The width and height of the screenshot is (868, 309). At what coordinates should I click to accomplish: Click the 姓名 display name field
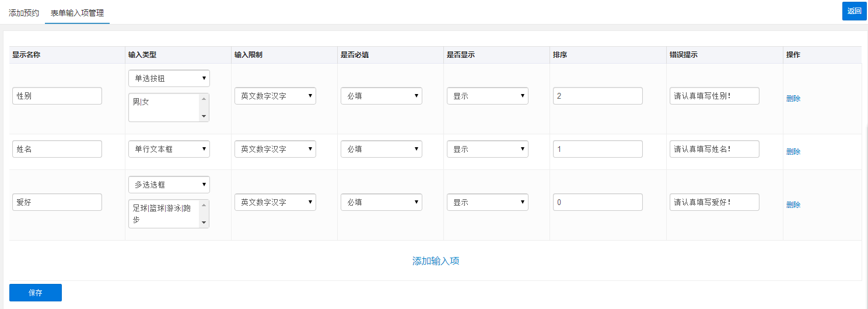[x=57, y=149]
